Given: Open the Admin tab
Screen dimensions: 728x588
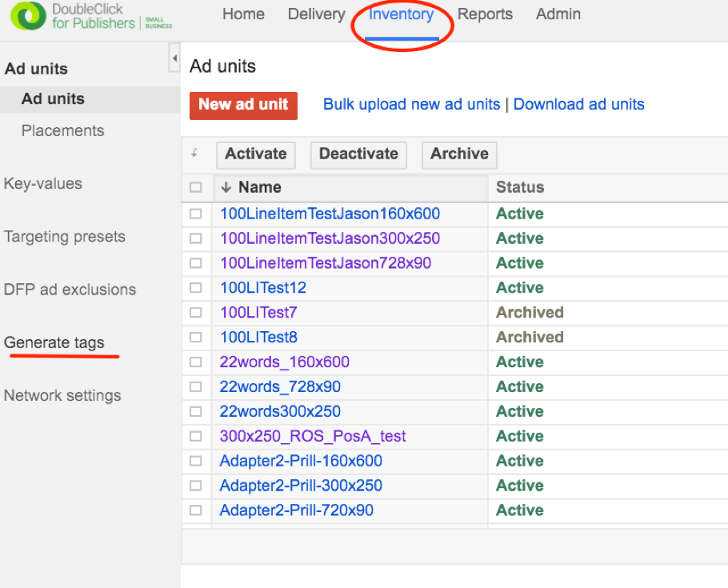Looking at the screenshot, I should tap(558, 14).
